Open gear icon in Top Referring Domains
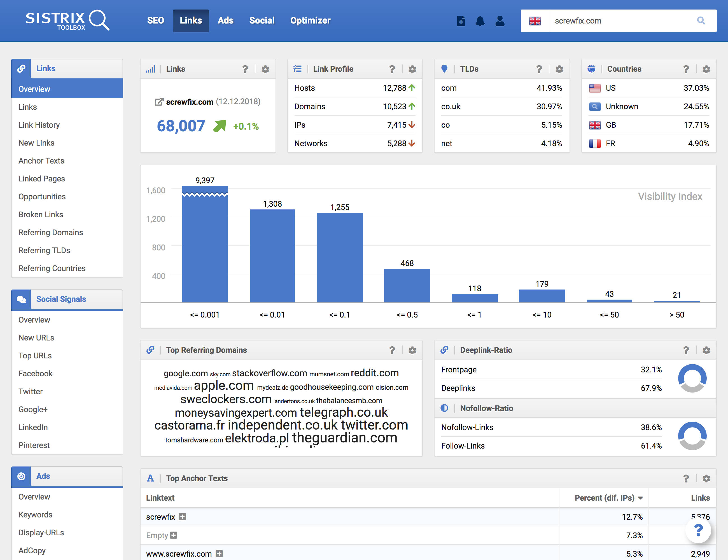 point(412,350)
